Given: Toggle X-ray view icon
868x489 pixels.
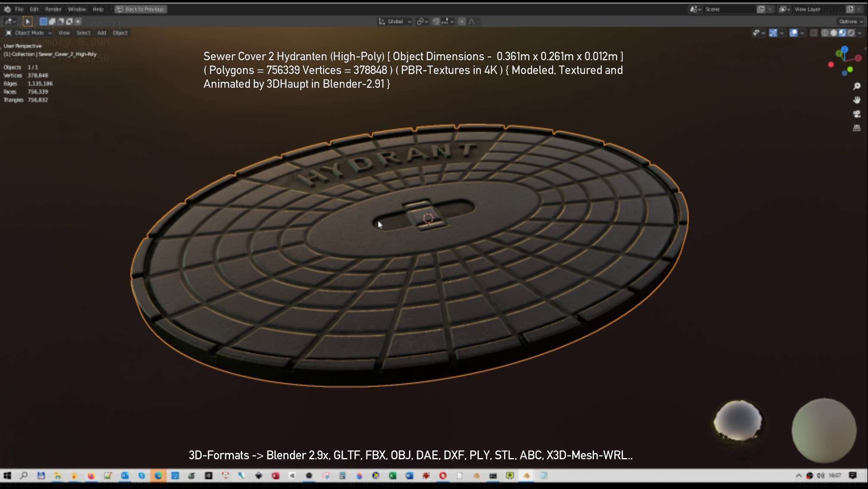Looking at the screenshot, I should [813, 33].
